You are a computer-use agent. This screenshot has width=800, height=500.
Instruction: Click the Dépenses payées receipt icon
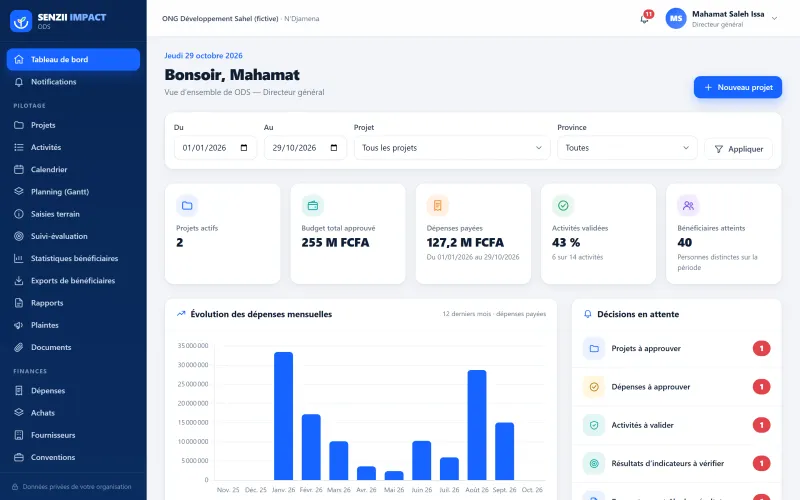pos(437,206)
